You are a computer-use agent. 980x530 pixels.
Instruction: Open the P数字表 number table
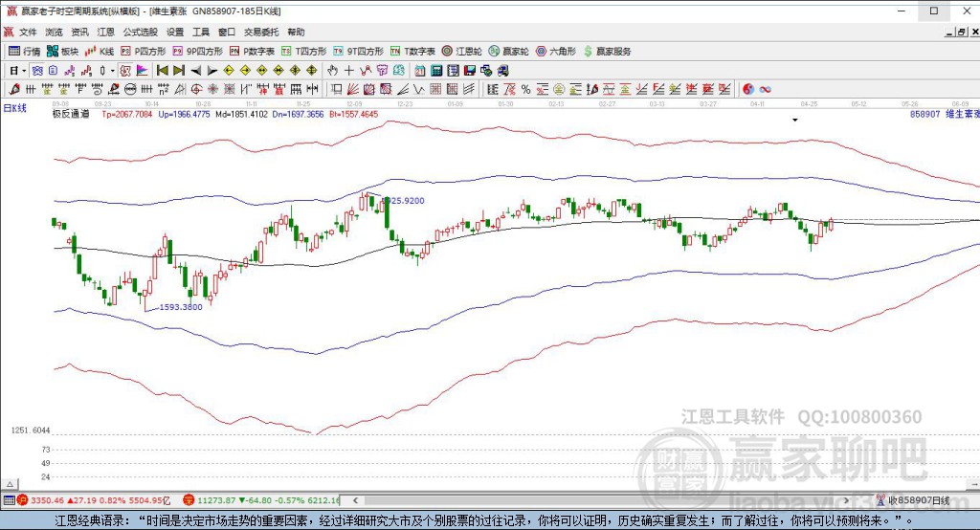pos(252,52)
